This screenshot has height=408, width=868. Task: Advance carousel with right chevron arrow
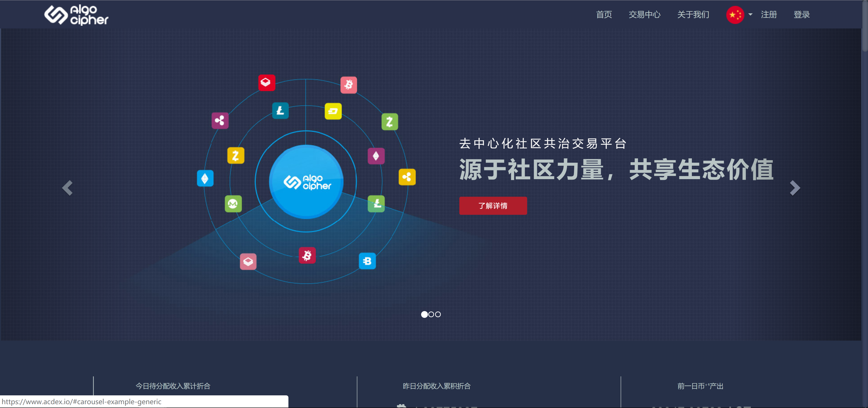[x=795, y=188]
